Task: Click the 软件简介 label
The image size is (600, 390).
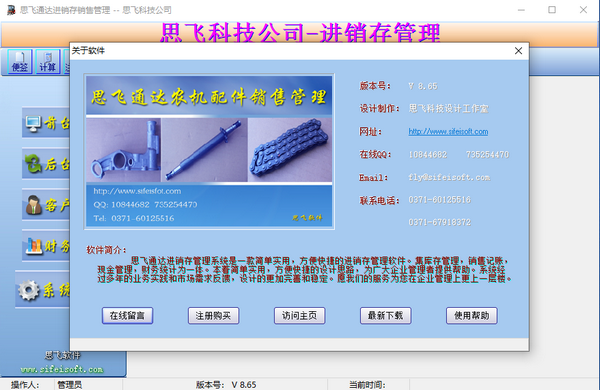Action: [106, 250]
